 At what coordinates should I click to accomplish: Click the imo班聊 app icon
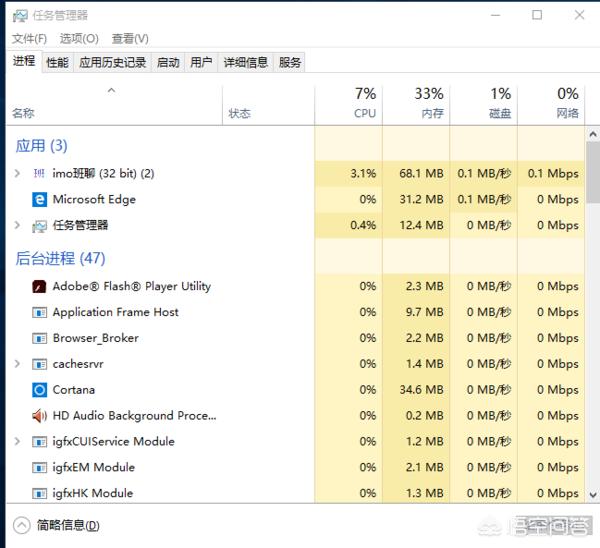click(x=39, y=173)
